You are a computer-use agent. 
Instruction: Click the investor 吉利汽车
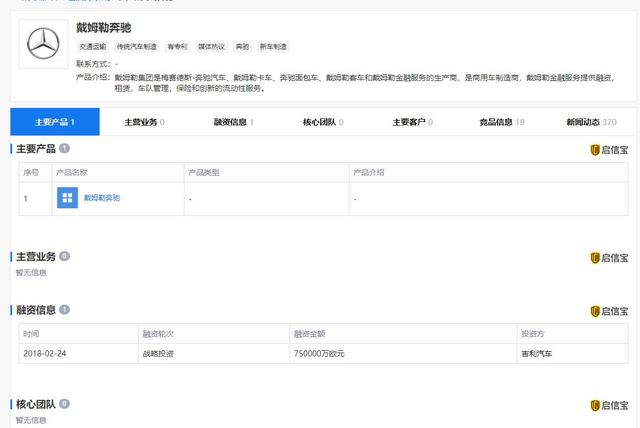(537, 354)
